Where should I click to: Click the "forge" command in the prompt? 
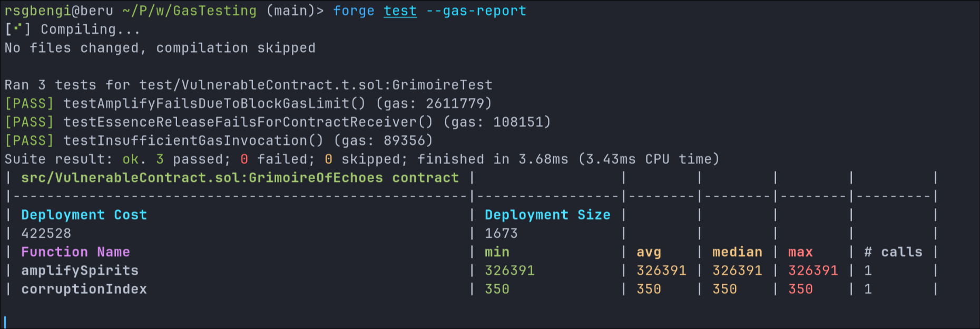354,11
